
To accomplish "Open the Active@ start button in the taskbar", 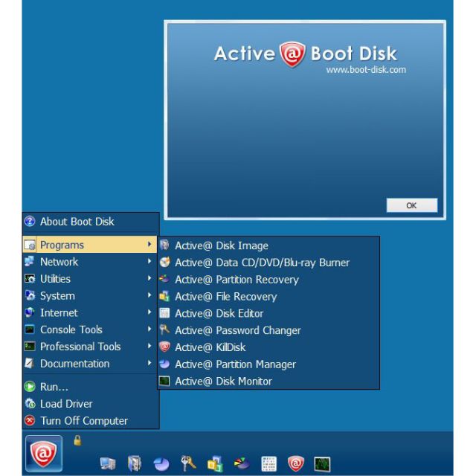I will pos(44,453).
